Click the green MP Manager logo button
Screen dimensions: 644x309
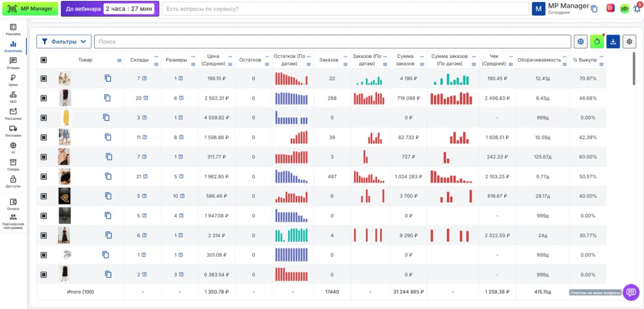(x=30, y=9)
